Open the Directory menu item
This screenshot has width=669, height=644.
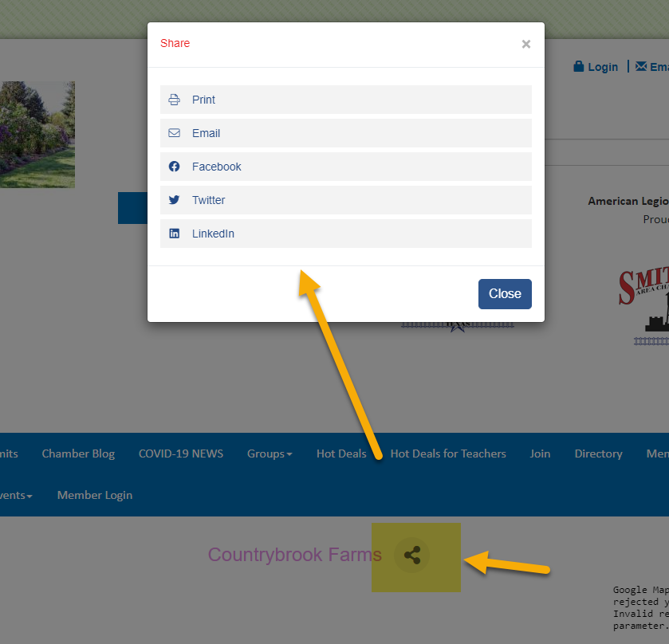coord(598,454)
